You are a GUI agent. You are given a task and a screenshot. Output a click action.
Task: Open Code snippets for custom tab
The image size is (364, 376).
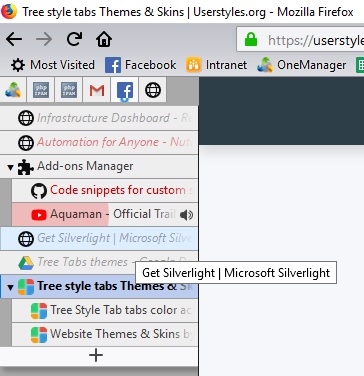[x=105, y=190]
